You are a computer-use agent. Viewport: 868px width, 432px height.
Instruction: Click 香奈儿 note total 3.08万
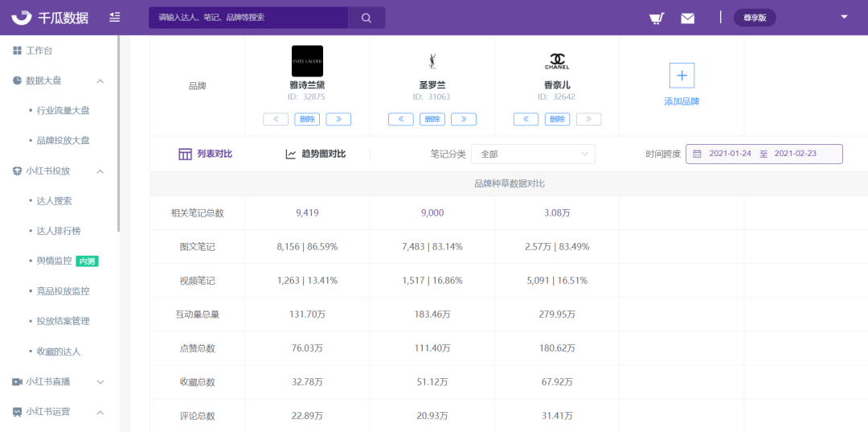pyautogui.click(x=557, y=213)
